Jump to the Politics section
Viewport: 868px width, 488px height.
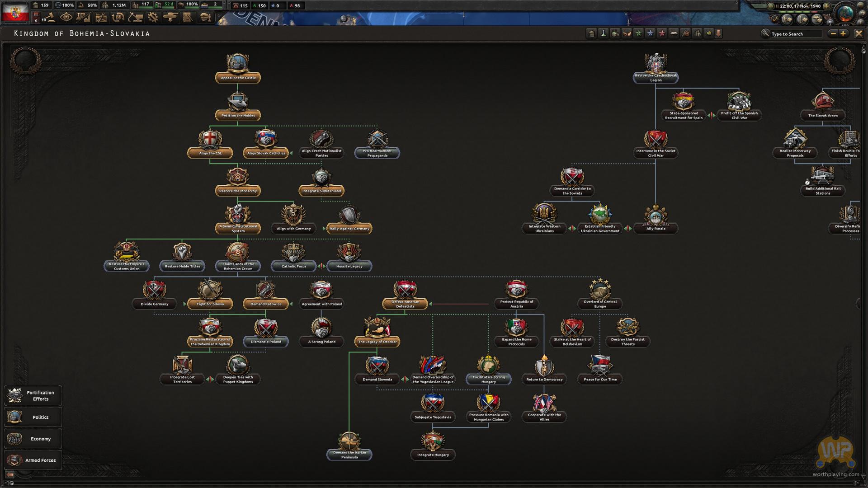(x=33, y=417)
